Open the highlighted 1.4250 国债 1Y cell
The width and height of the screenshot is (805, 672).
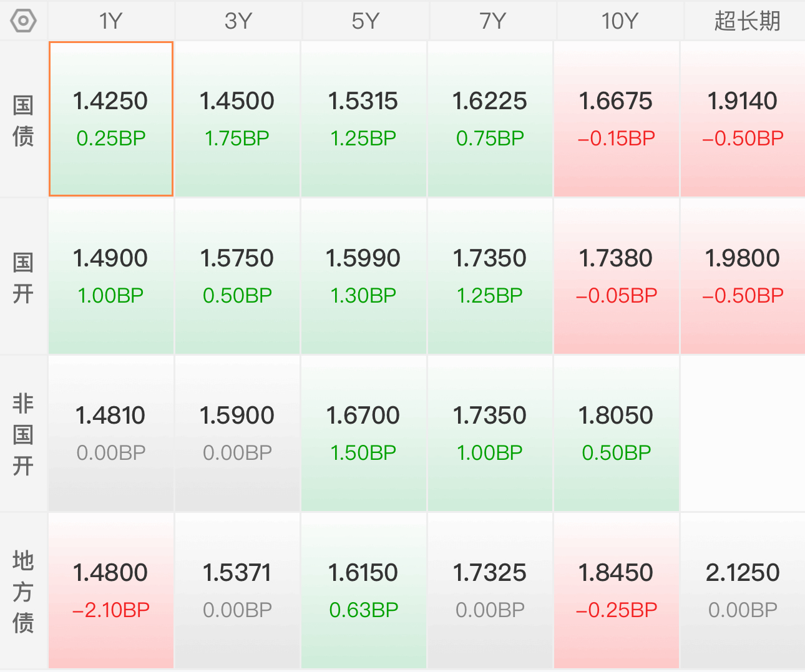point(111,119)
